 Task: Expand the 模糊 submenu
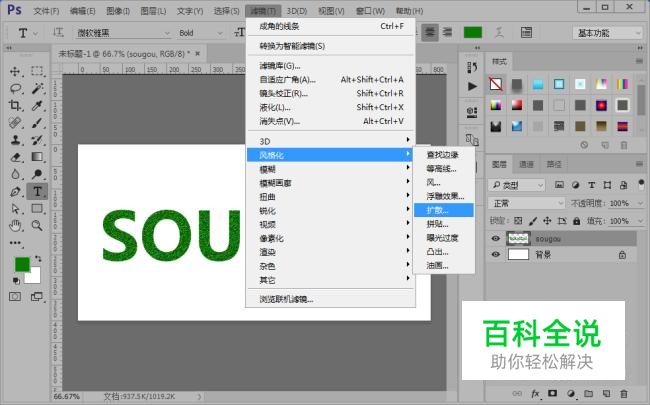[331, 169]
